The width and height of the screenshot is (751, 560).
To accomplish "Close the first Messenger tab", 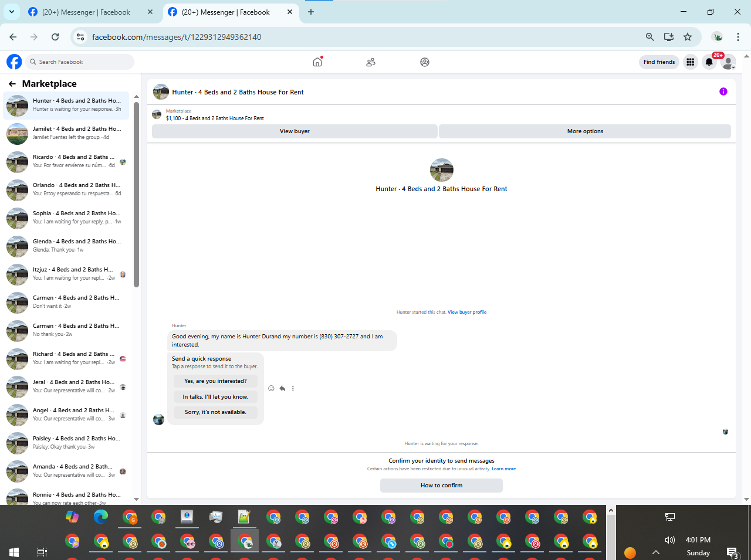I will tap(150, 12).
